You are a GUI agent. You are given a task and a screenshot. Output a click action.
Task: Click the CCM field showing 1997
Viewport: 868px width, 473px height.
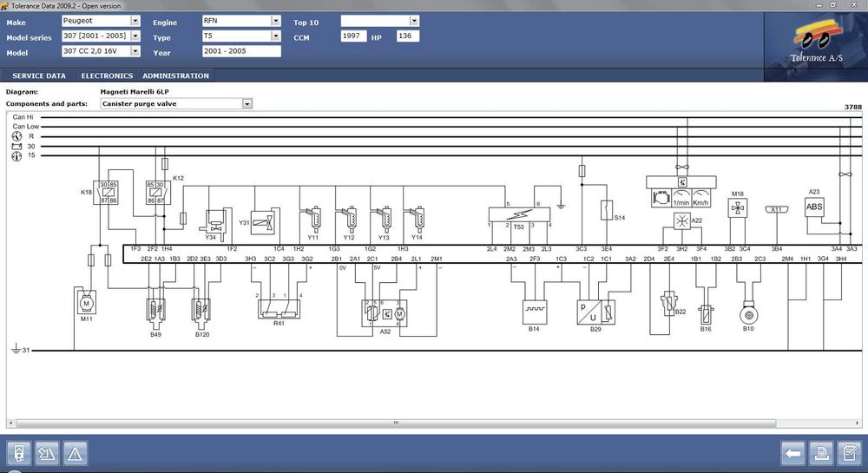[354, 36]
